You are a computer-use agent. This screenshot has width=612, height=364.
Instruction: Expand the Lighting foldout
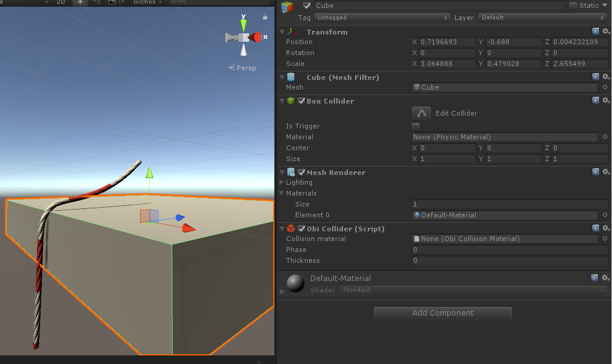point(282,182)
